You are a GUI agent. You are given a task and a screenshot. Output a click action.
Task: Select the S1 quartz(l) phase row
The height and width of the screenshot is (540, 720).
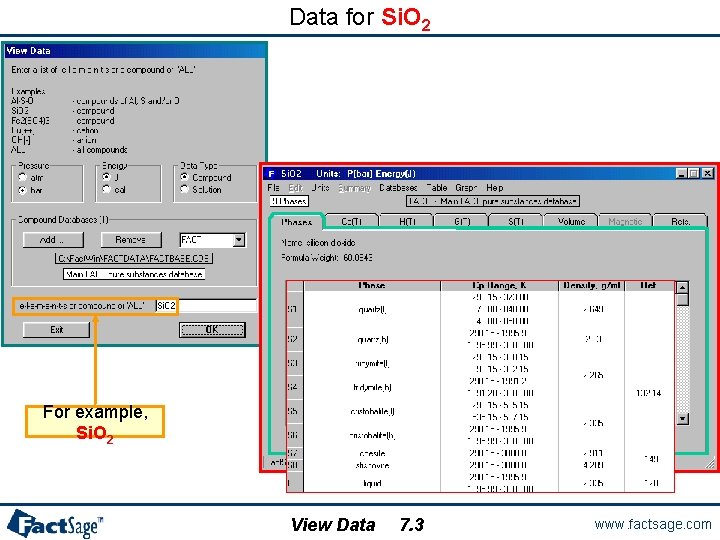pos(480,309)
